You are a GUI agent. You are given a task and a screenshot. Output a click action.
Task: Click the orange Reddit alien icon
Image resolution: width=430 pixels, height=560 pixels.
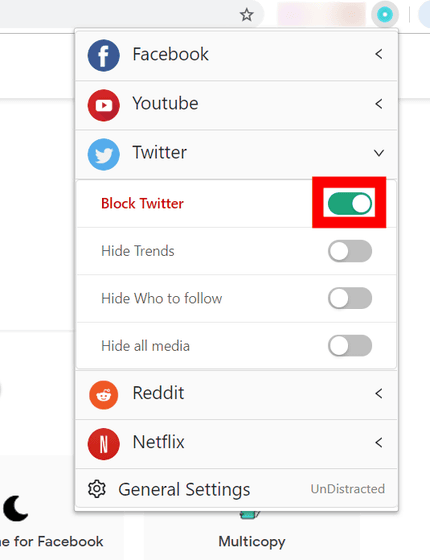(x=104, y=395)
